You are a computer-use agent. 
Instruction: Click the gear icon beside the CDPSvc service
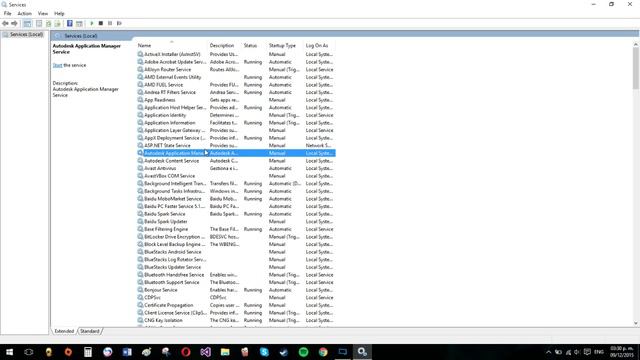click(140, 298)
